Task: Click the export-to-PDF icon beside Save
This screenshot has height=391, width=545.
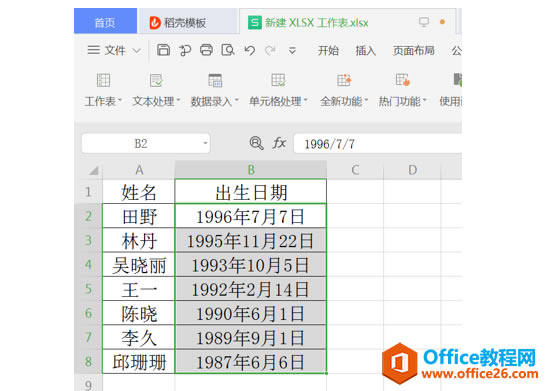Action: click(185, 50)
